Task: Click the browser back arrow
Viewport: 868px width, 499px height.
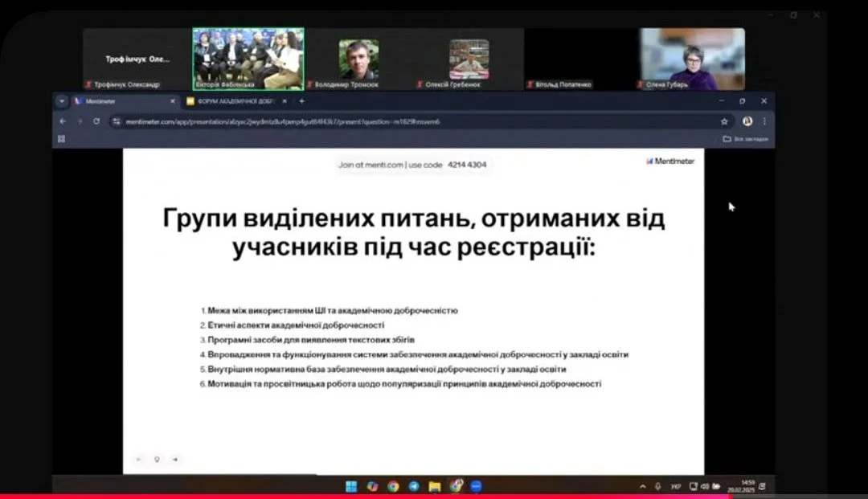Action: click(x=63, y=121)
